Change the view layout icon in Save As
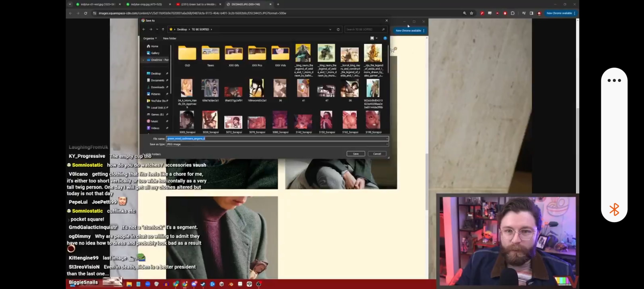The image size is (644, 289). pyautogui.click(x=372, y=38)
